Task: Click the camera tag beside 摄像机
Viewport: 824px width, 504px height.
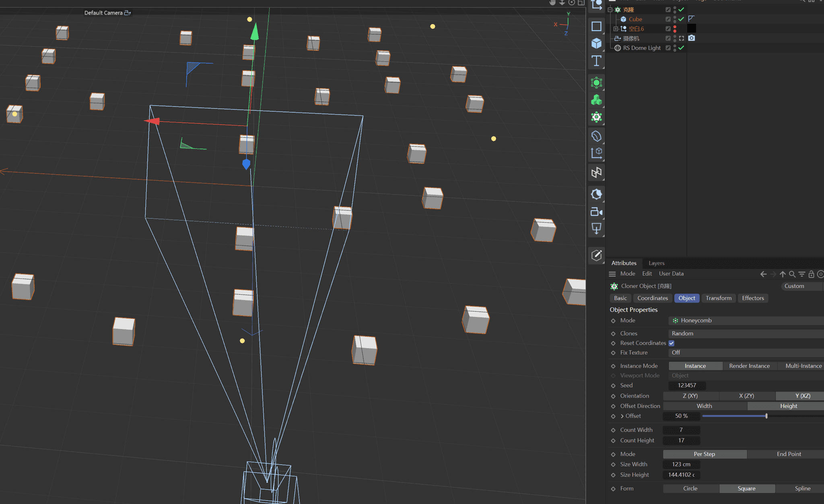Action: (691, 38)
